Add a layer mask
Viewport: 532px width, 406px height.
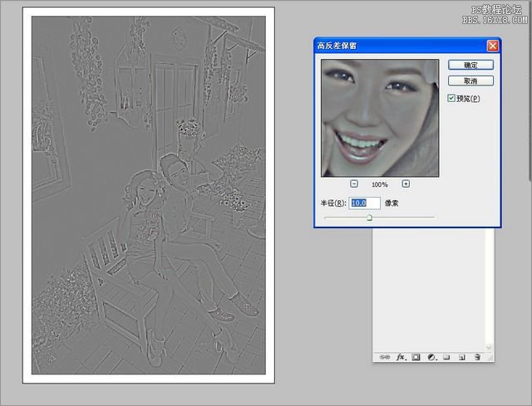(416, 356)
